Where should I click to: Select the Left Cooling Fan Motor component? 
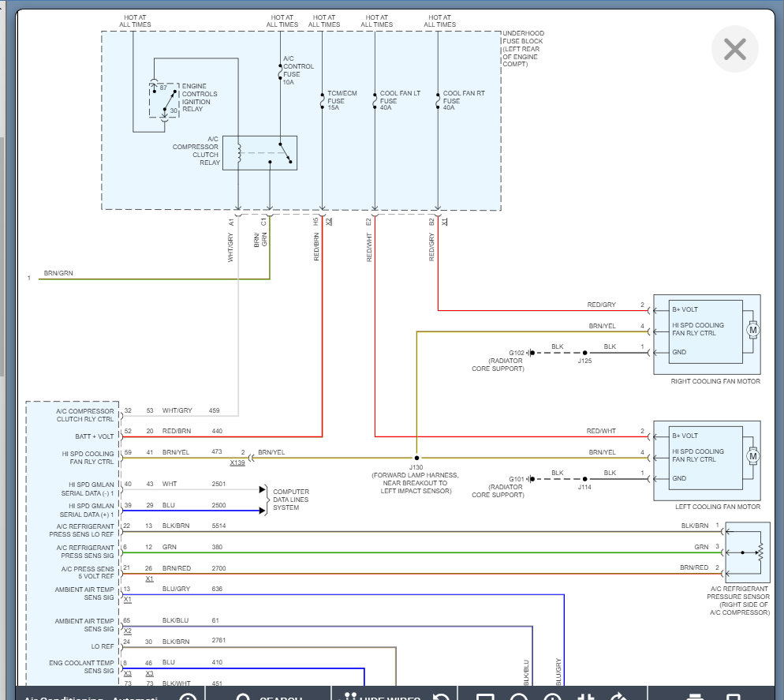tap(706, 456)
